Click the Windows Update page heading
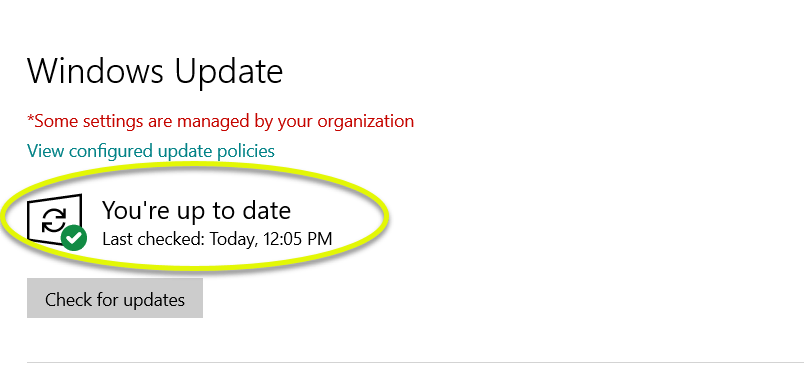 (155, 71)
